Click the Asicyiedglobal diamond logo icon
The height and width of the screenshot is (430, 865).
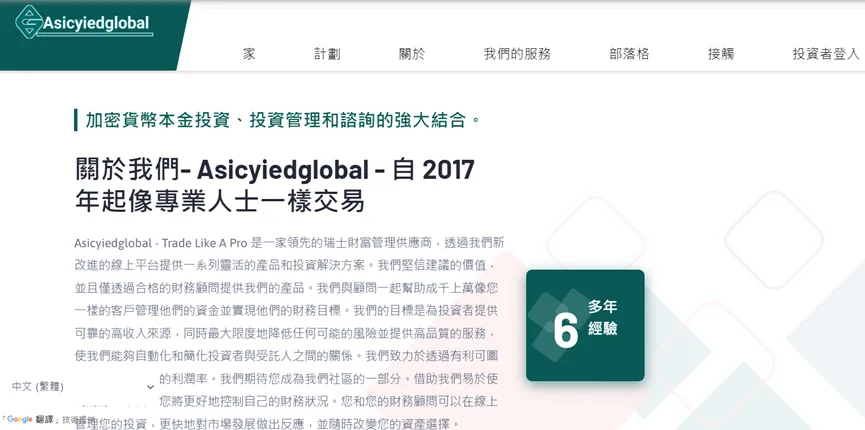coord(29,22)
